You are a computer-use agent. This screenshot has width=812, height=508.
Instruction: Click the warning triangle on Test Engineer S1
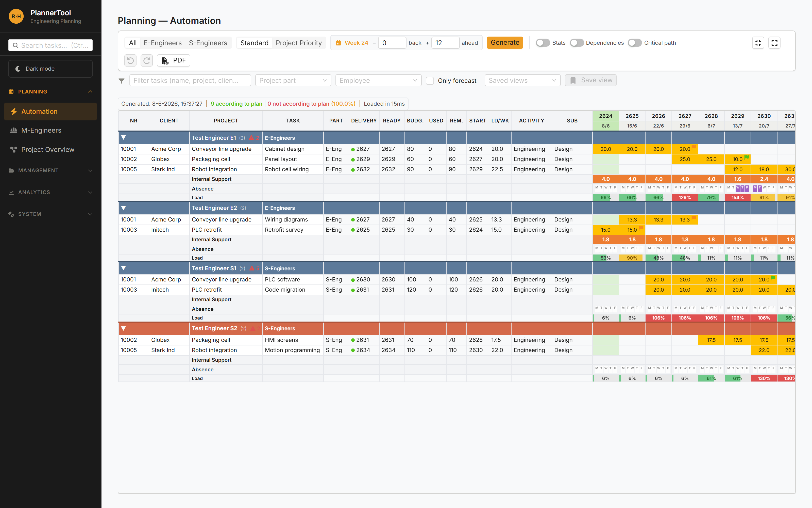click(x=252, y=268)
